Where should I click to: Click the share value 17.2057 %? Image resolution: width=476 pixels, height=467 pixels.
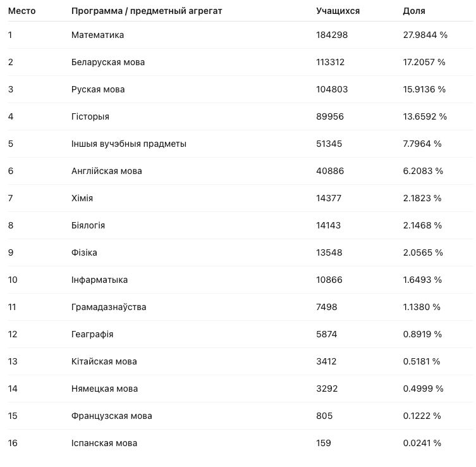(424, 62)
